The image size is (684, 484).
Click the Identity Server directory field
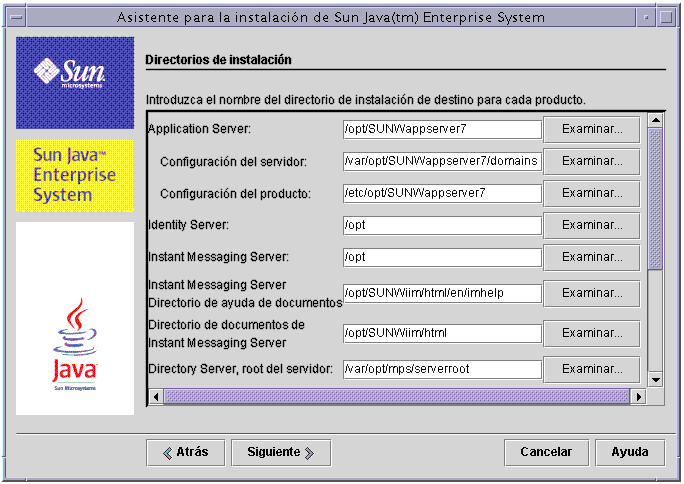tap(442, 225)
